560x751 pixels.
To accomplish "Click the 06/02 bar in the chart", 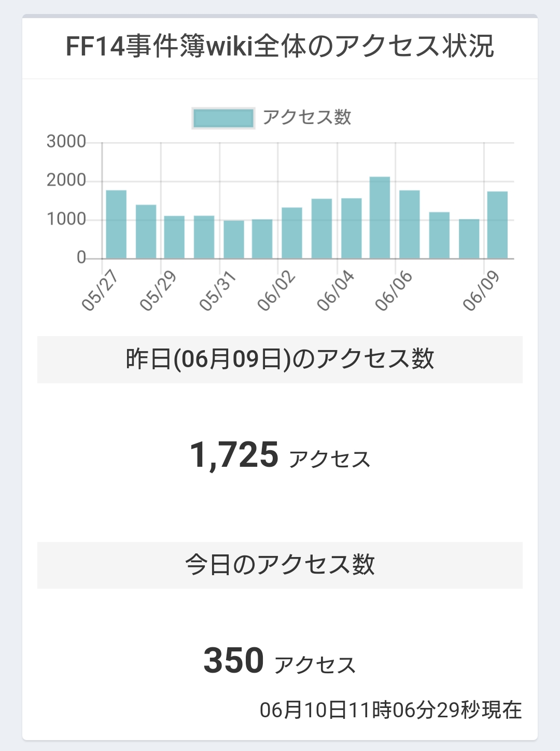I will tap(292, 233).
